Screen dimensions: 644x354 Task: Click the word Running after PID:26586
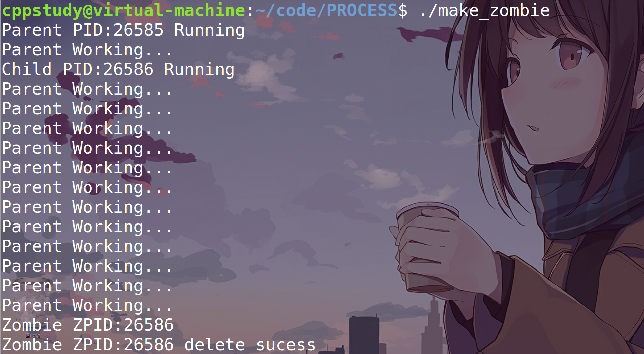pos(199,70)
